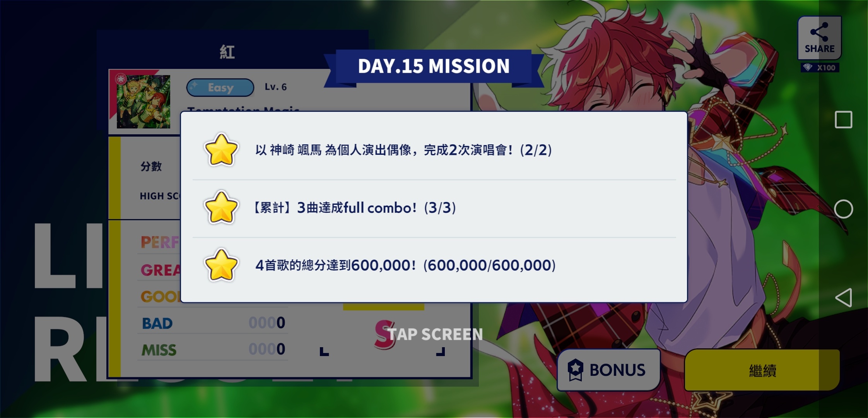This screenshot has width=868, height=418.
Task: Click the S rank score icon
Action: click(x=385, y=334)
